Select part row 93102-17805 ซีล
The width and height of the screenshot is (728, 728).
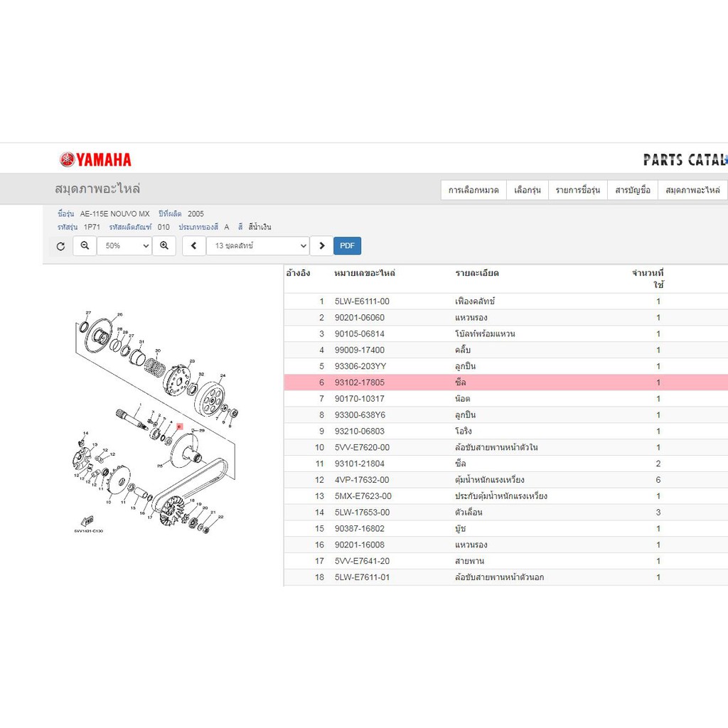click(x=506, y=382)
